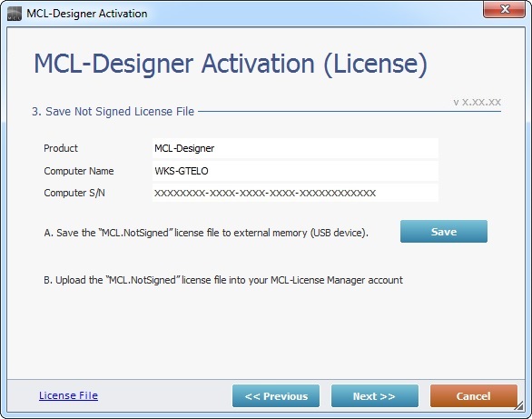Click instruction A about USB device
Viewport: 532px width, 419px height.
pos(206,233)
